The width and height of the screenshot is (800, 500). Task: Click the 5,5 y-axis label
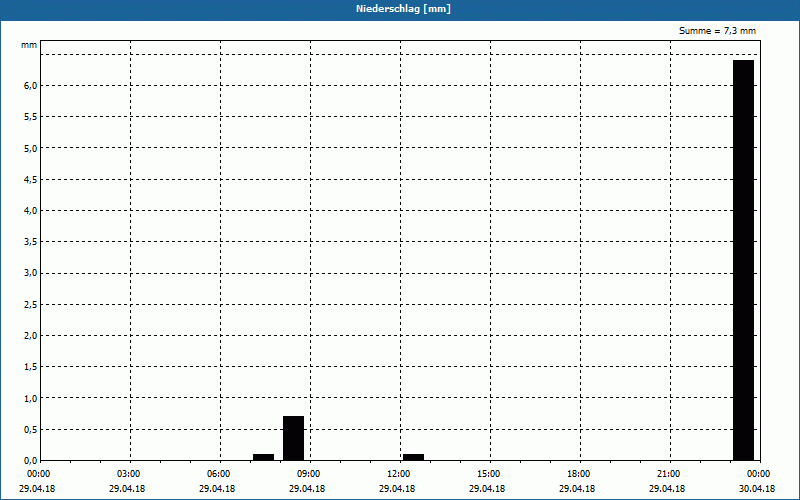(x=31, y=117)
